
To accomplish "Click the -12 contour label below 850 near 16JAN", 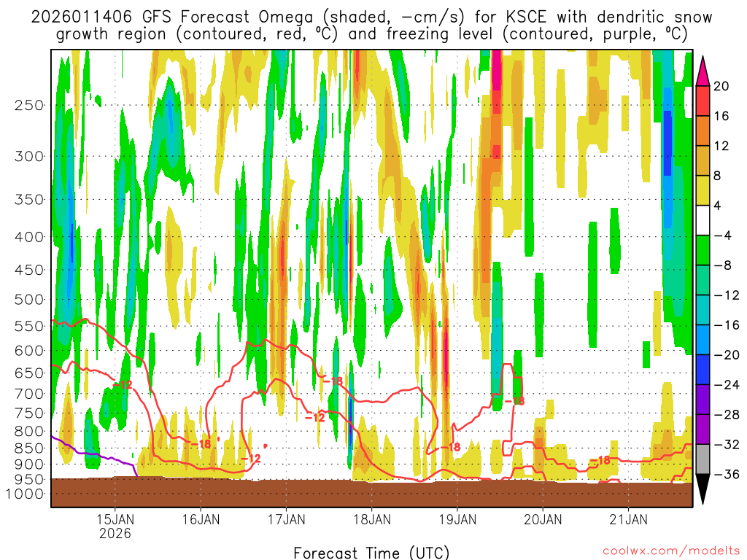I will pos(251,459).
